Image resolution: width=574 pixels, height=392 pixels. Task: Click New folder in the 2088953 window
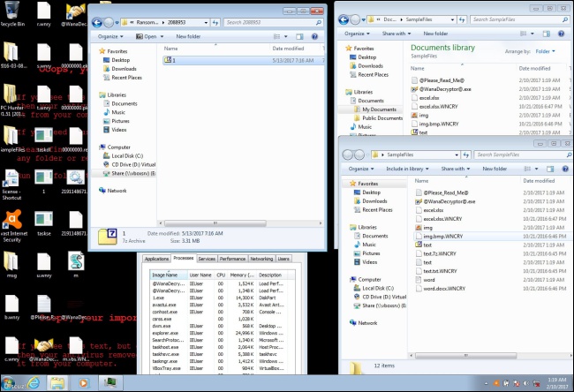click(x=188, y=36)
